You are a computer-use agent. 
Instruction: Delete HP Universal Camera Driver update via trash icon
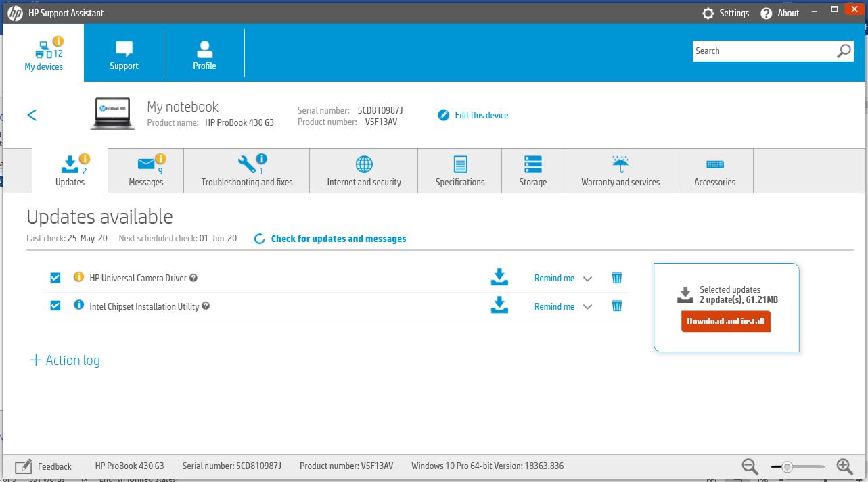617,278
